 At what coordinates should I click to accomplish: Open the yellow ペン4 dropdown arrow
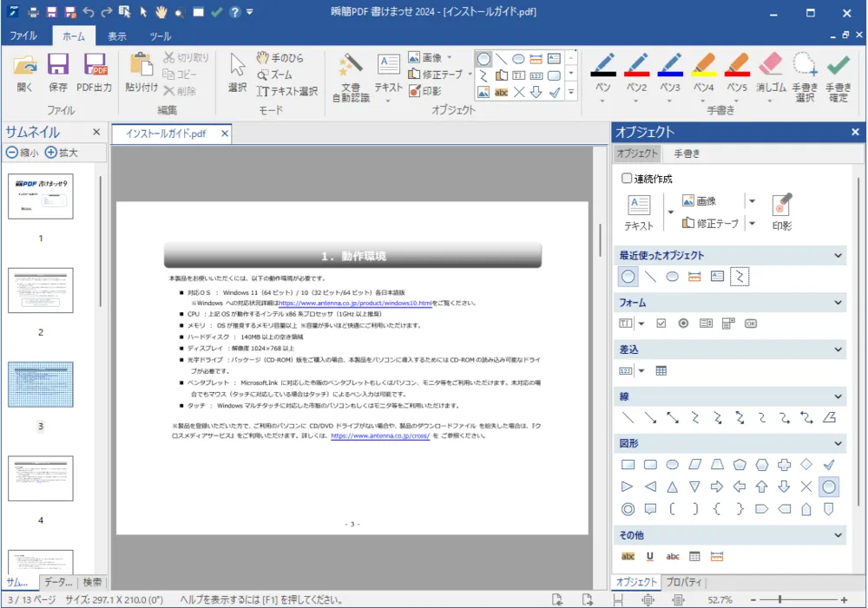point(703,101)
